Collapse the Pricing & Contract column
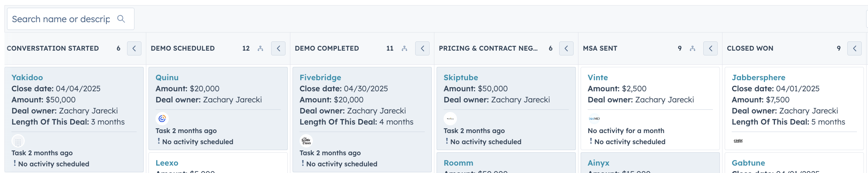The width and height of the screenshot is (868, 173). pyautogui.click(x=566, y=48)
